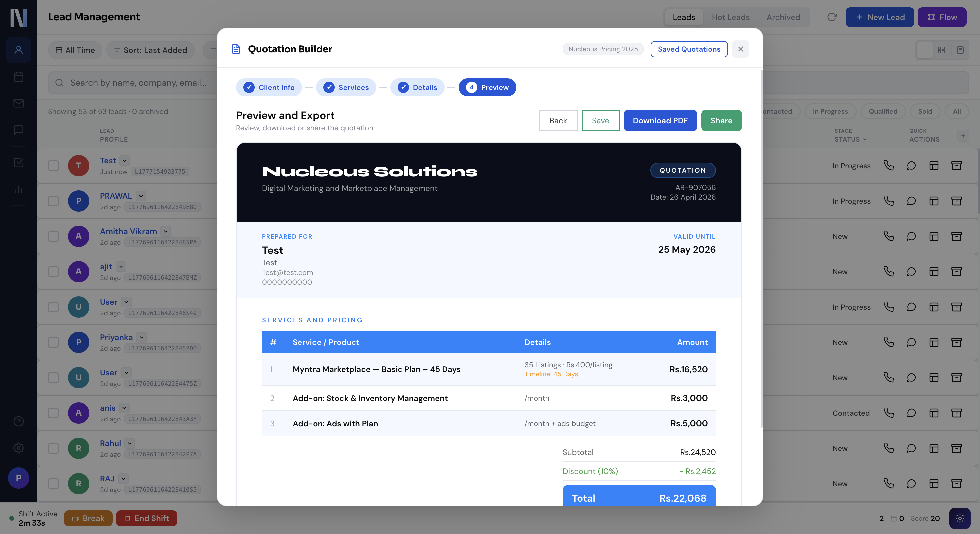The image size is (980, 534).
Task: Go to the Client Info step
Action: [x=269, y=87]
